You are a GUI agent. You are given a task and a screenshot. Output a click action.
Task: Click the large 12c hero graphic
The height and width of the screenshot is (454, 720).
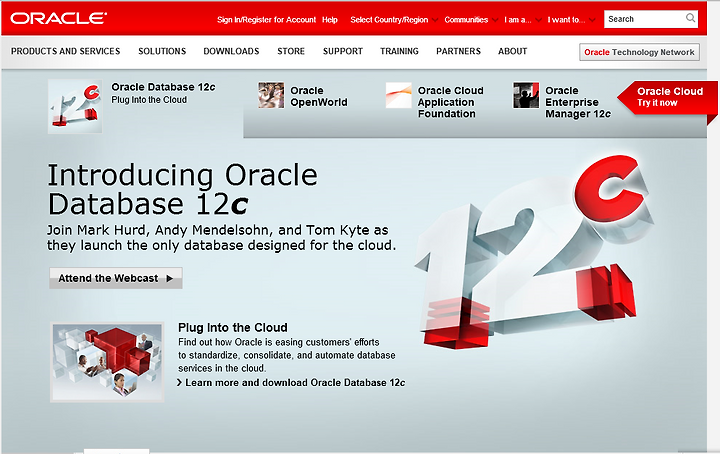coord(533,252)
